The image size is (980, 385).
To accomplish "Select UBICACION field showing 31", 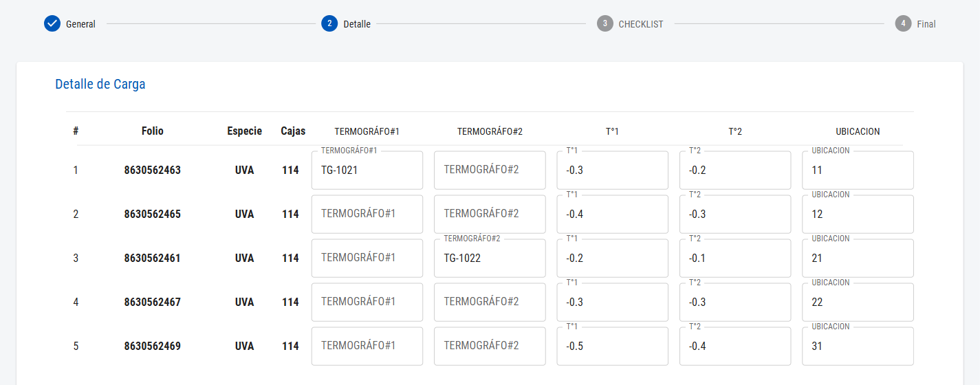I will click(858, 346).
